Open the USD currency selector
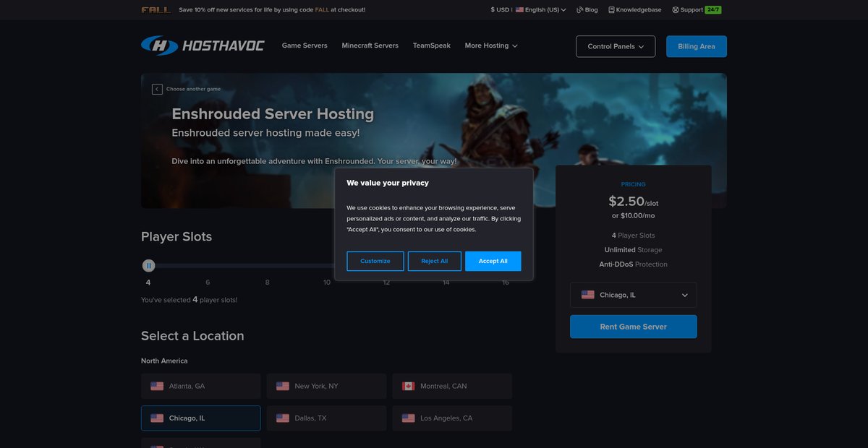This screenshot has height=448, width=868. [x=500, y=10]
